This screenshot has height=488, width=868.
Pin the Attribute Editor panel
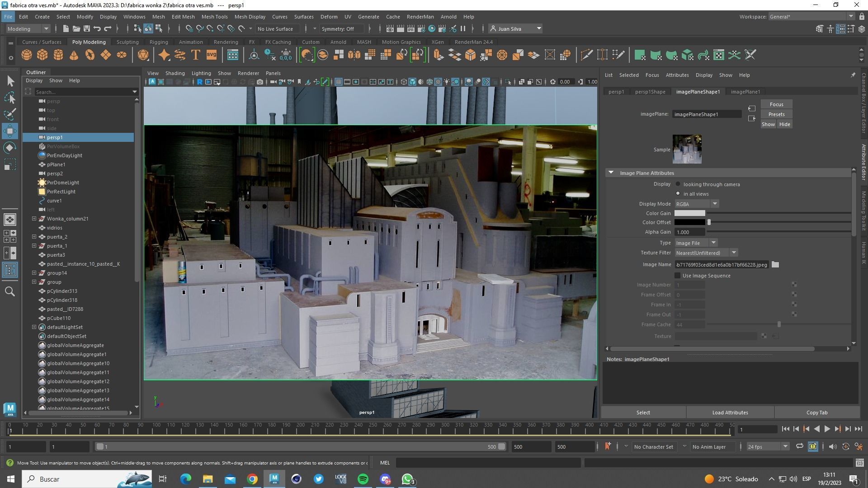(853, 75)
